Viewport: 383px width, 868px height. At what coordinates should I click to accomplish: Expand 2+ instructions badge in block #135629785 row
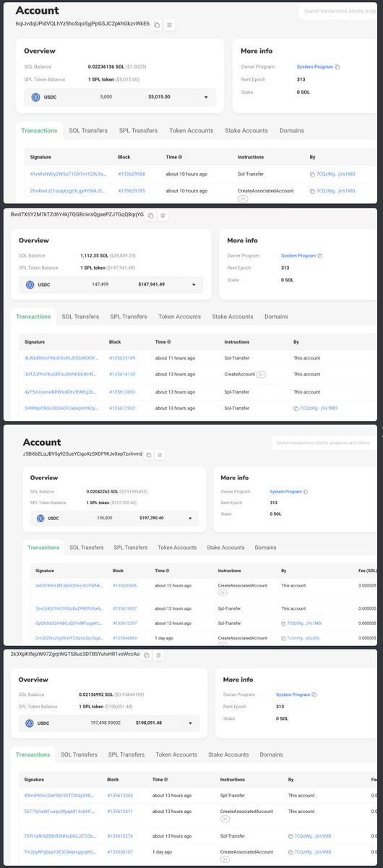coord(244,197)
